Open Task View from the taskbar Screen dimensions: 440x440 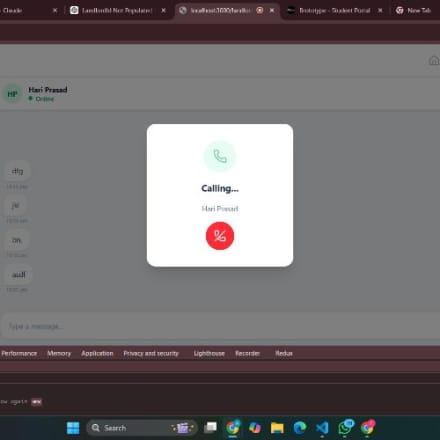point(210,428)
